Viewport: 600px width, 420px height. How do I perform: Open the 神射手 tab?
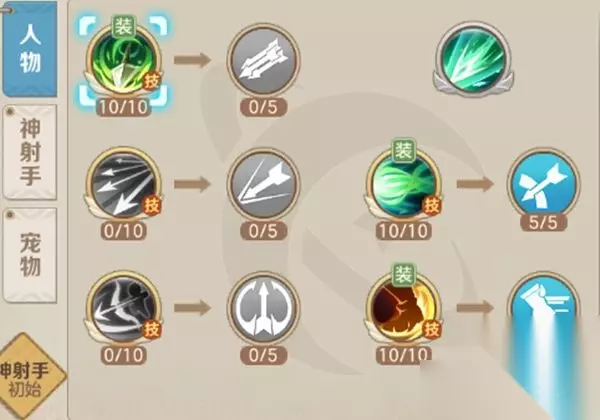pos(30,152)
